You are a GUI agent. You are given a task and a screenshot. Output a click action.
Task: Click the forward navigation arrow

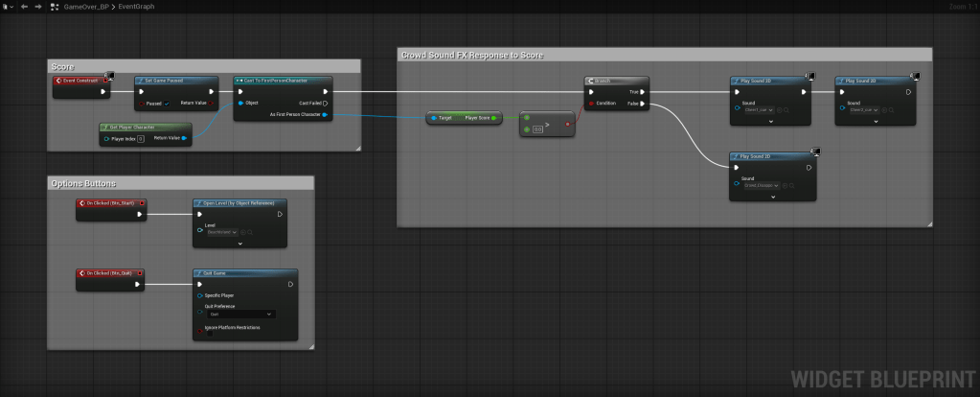(37, 6)
